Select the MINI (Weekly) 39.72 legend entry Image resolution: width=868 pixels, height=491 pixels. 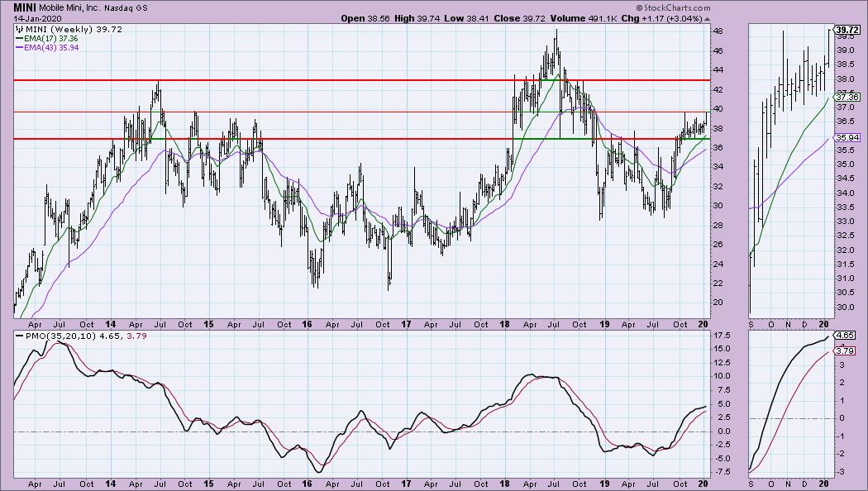[73, 29]
